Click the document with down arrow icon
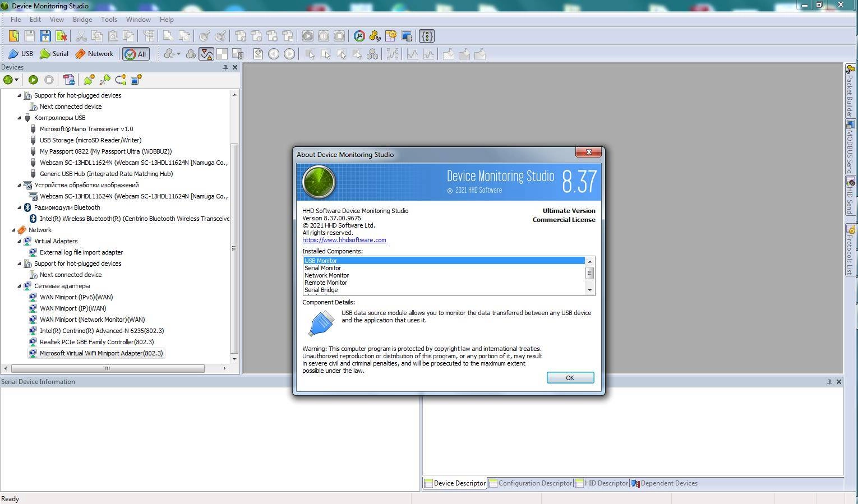Image resolution: width=858 pixels, height=504 pixels. pos(258,54)
